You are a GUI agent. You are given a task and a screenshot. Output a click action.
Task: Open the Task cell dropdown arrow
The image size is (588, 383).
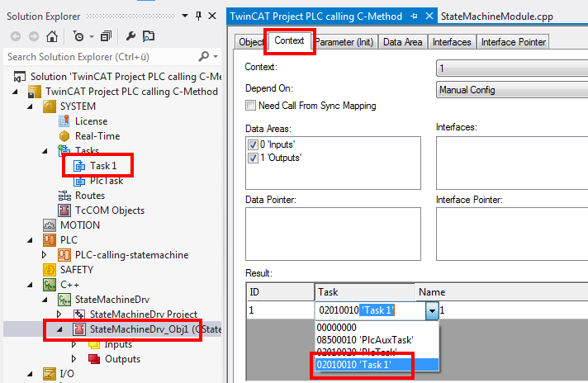tap(432, 310)
